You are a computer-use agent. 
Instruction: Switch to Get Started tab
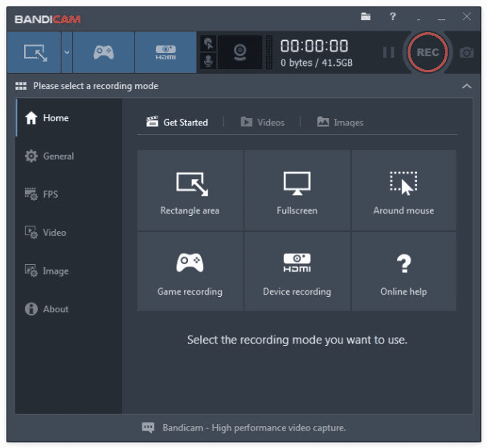[177, 122]
